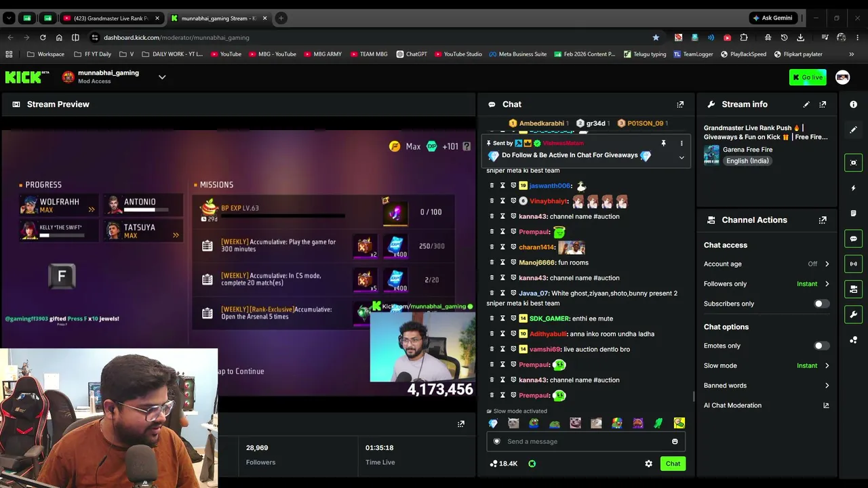Open the wrench icon in the right sidebar rail
The width and height of the screenshot is (868, 488).
[853, 314]
